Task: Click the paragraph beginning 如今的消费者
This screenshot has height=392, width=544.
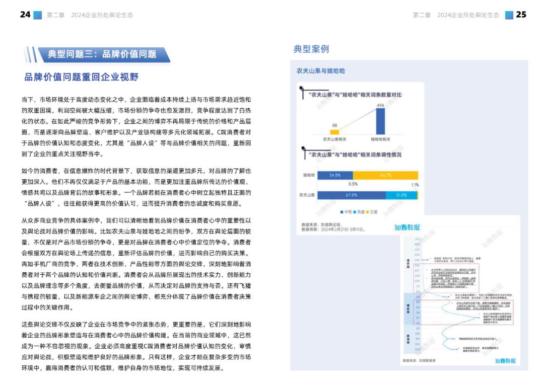Action: click(136, 187)
